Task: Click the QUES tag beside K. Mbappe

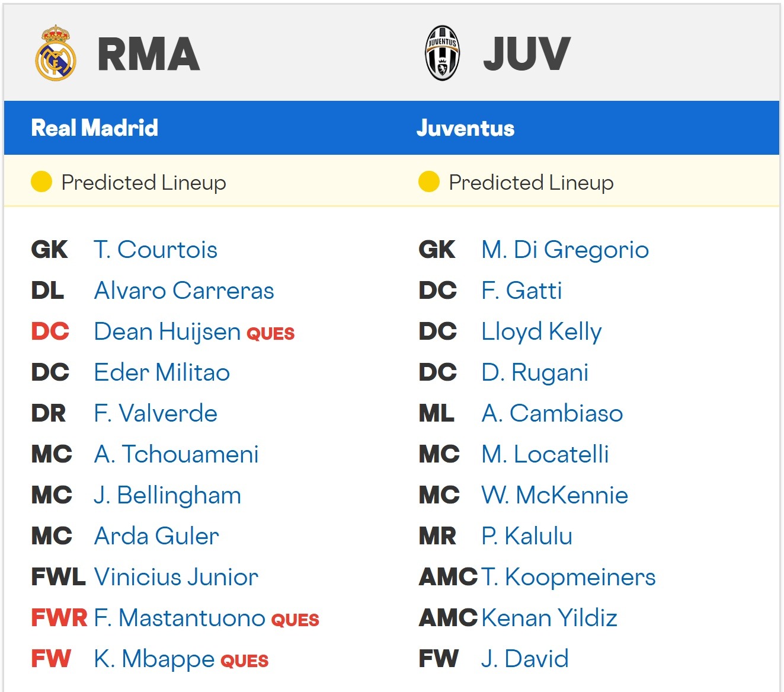Action: (244, 661)
